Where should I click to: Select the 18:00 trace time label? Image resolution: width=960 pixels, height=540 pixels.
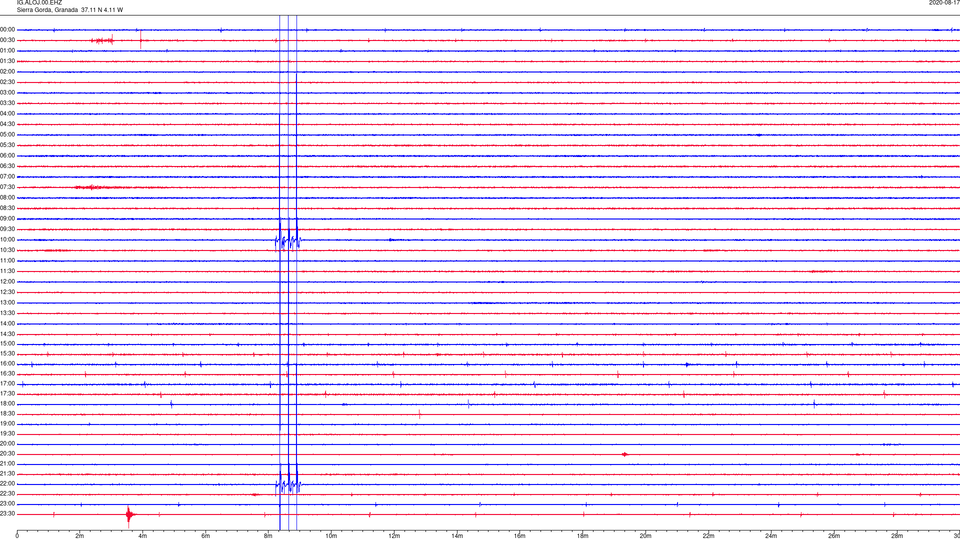pyautogui.click(x=7, y=404)
